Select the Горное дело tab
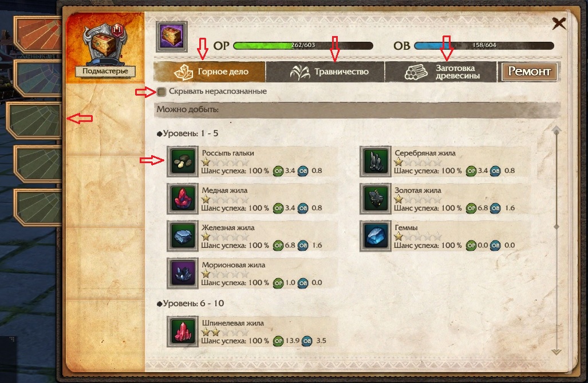588x383 pixels. tap(209, 72)
